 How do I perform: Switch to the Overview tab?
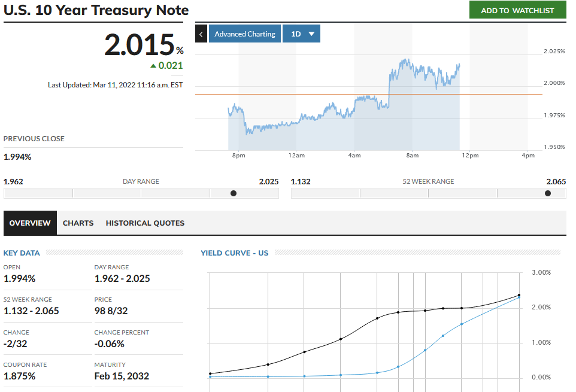[30, 223]
